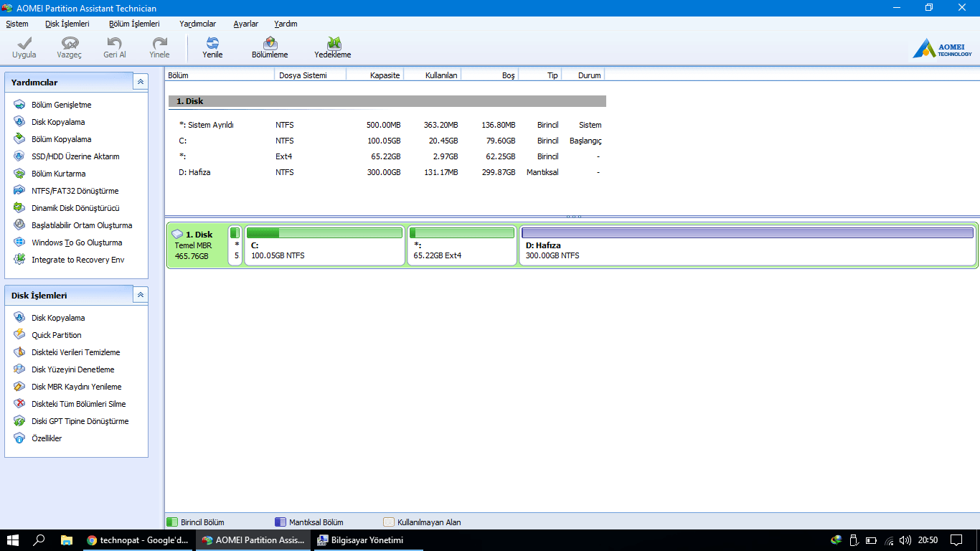Image resolution: width=980 pixels, height=551 pixels.
Task: Click the Bölüm Kurtarma link text
Action: pyautogui.click(x=59, y=174)
